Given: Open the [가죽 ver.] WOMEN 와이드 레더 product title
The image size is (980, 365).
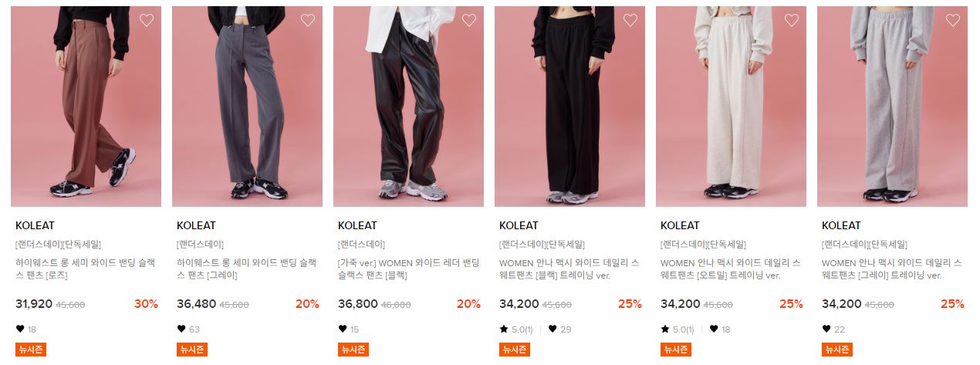Looking at the screenshot, I should pos(408,269).
